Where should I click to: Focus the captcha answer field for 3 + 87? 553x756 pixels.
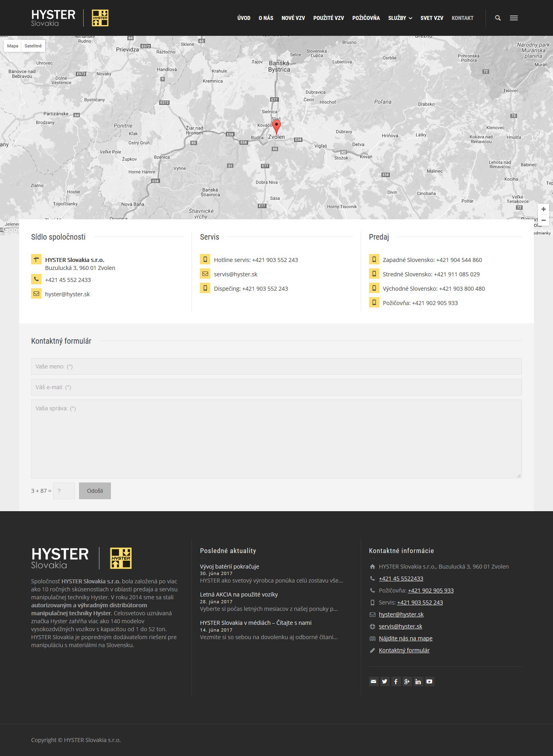(x=64, y=491)
